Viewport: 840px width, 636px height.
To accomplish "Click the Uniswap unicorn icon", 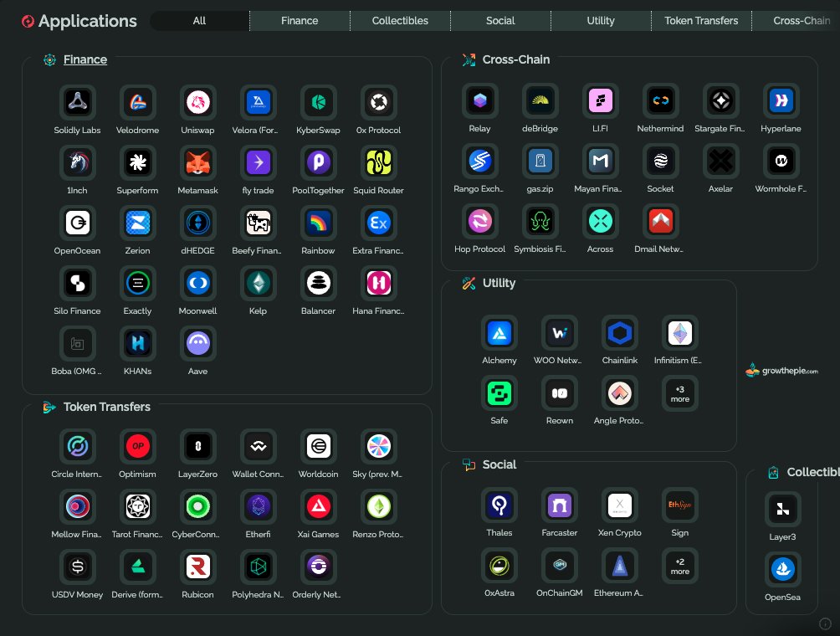I will point(197,102).
